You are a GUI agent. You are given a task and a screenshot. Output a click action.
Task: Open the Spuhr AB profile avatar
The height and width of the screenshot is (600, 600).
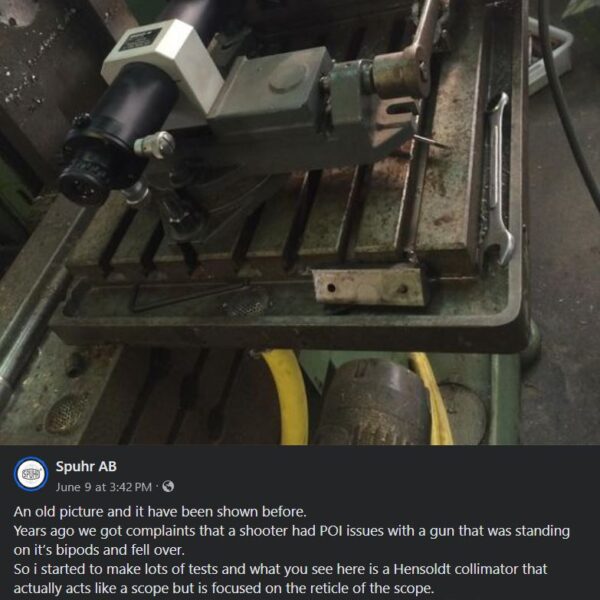[x=31, y=474]
